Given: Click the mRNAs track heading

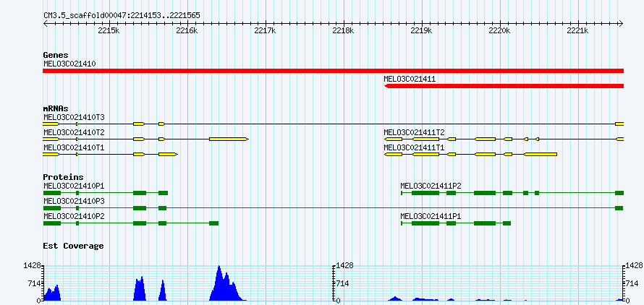Looking at the screenshot, I should coord(56,109).
